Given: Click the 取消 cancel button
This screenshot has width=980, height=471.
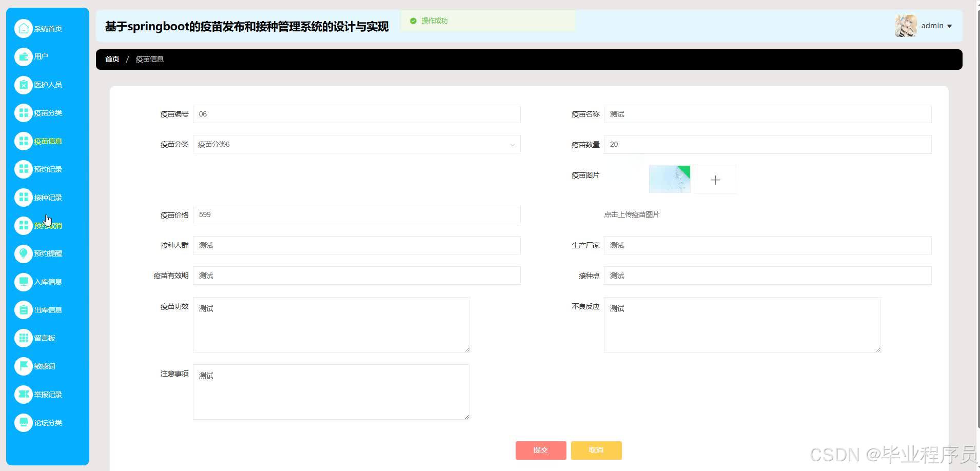Looking at the screenshot, I should click(x=596, y=450).
